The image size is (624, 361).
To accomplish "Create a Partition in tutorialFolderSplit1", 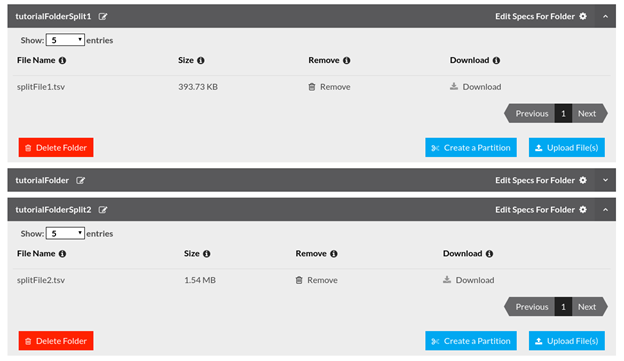I will pos(471,148).
